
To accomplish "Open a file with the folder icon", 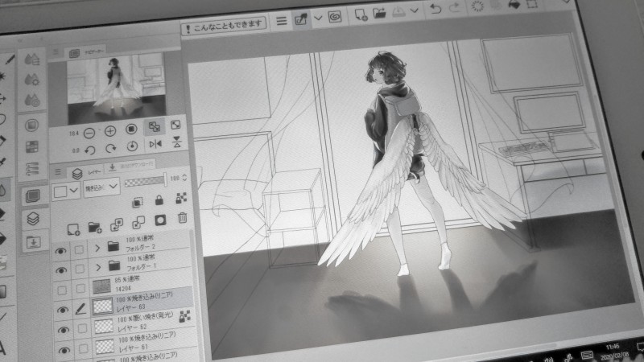I will click(x=379, y=14).
